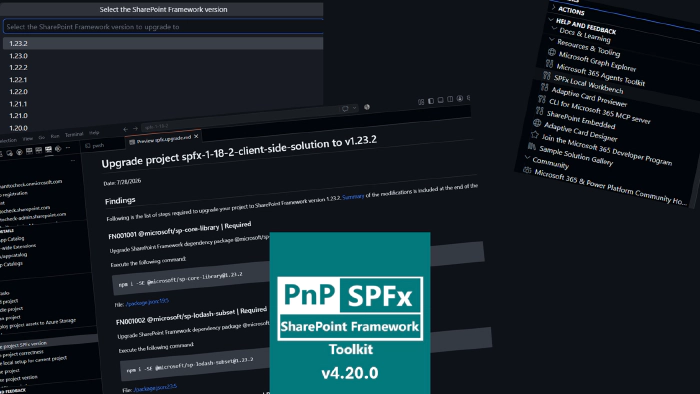700x394 pixels.
Task: Collapse the Community group
Action: point(528,158)
